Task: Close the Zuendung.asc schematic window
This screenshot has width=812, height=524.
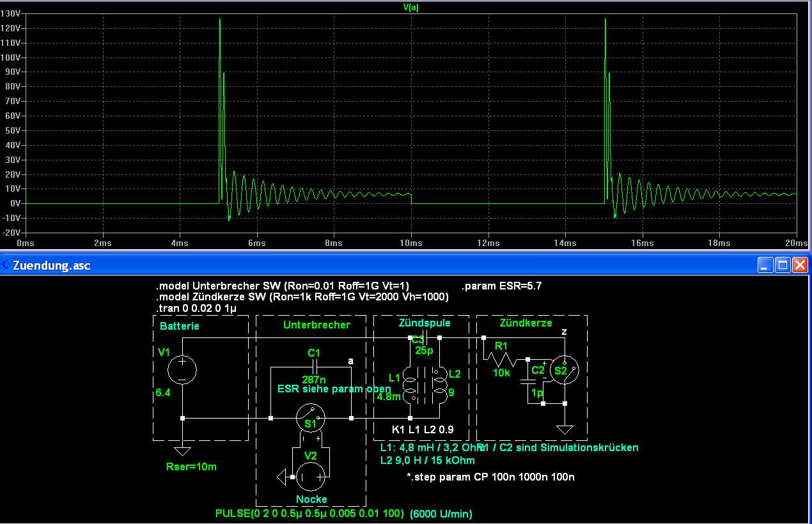Action: [x=800, y=265]
